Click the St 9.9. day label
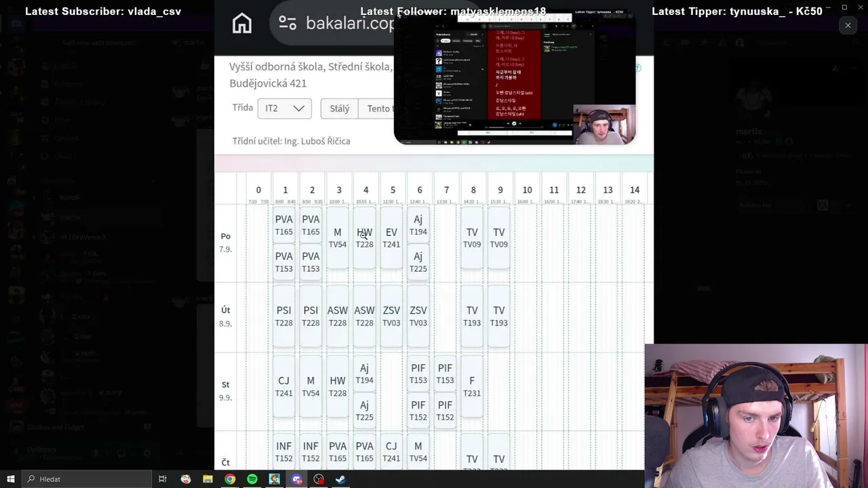 226,390
